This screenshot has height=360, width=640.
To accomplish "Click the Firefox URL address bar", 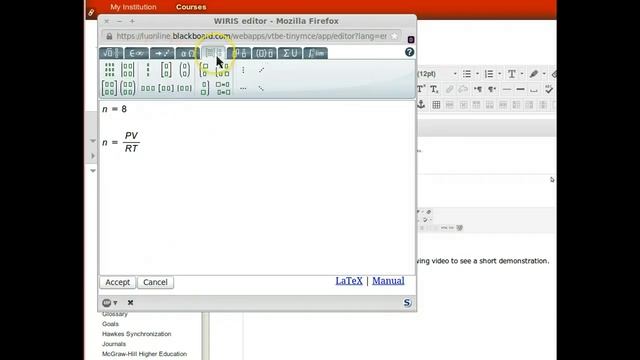I will (x=251, y=36).
